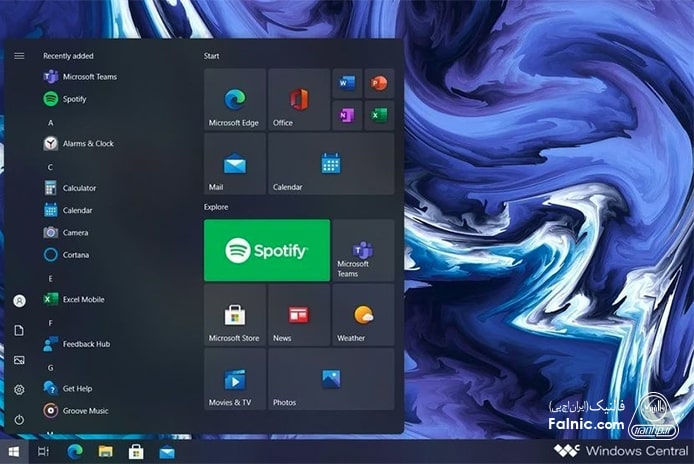Open the small PowerPoint tile
Image resolution: width=694 pixels, height=464 pixels.
(x=379, y=83)
